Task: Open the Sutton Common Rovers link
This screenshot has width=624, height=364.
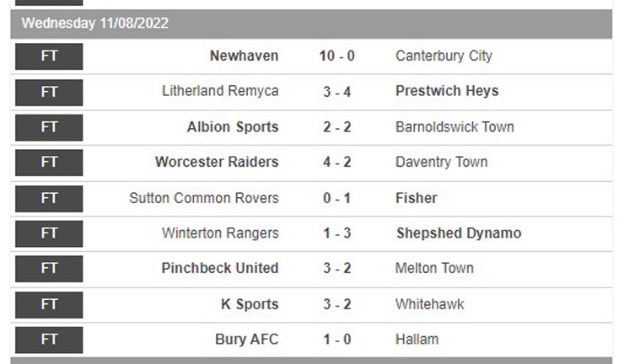Action: point(203,198)
